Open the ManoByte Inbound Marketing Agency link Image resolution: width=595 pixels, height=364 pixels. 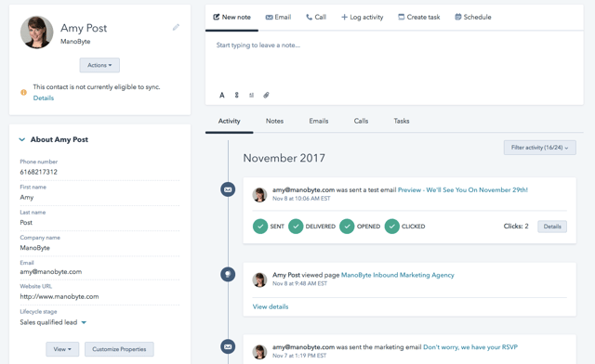click(397, 275)
